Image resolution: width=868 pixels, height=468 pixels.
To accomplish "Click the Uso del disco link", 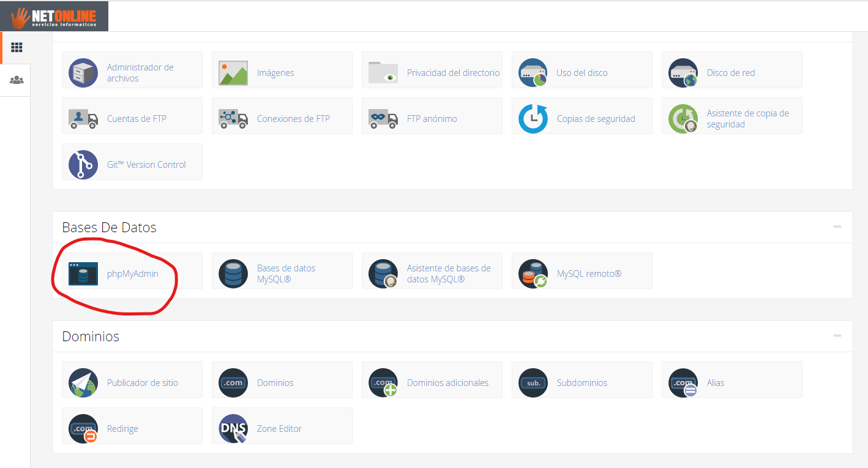I will pos(582,73).
